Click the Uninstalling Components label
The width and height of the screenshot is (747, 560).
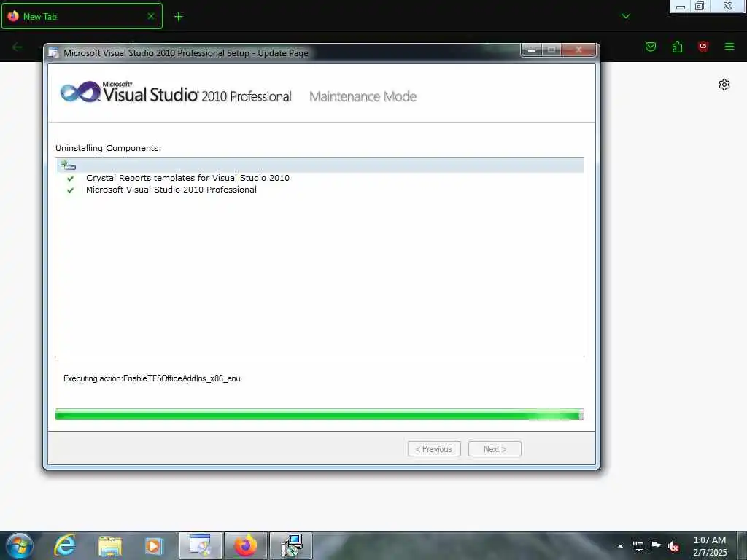pos(108,148)
